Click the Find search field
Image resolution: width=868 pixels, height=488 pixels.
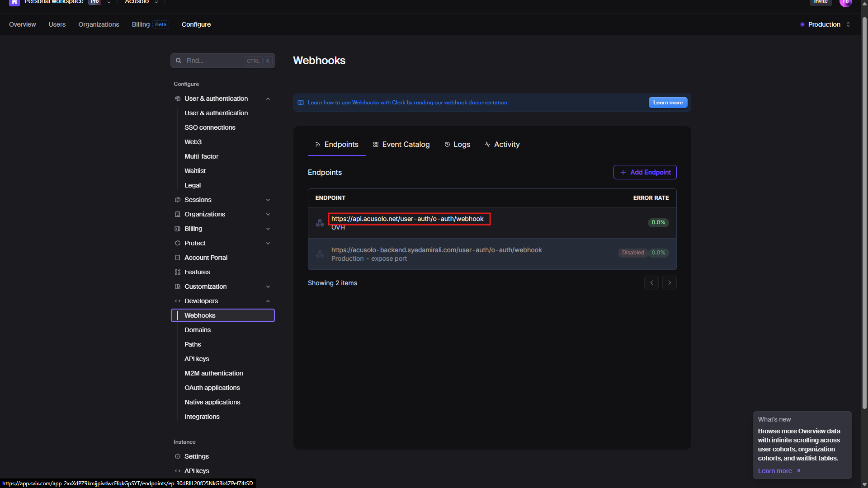(x=223, y=61)
